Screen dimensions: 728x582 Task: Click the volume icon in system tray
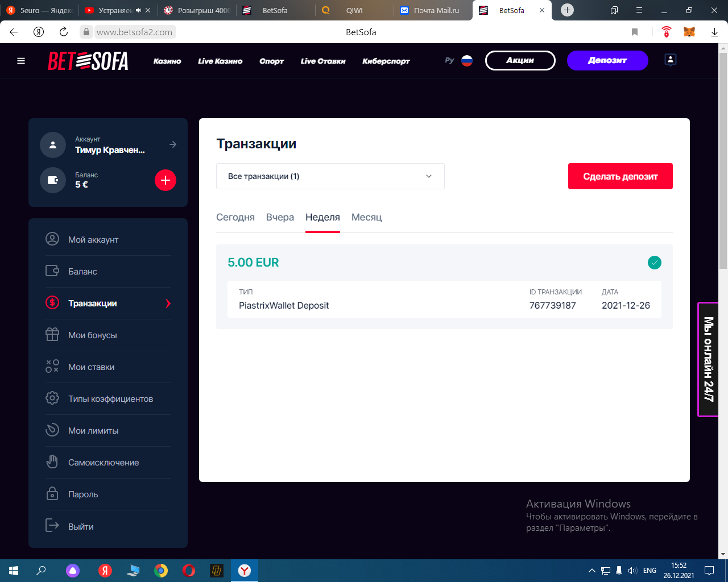632,571
